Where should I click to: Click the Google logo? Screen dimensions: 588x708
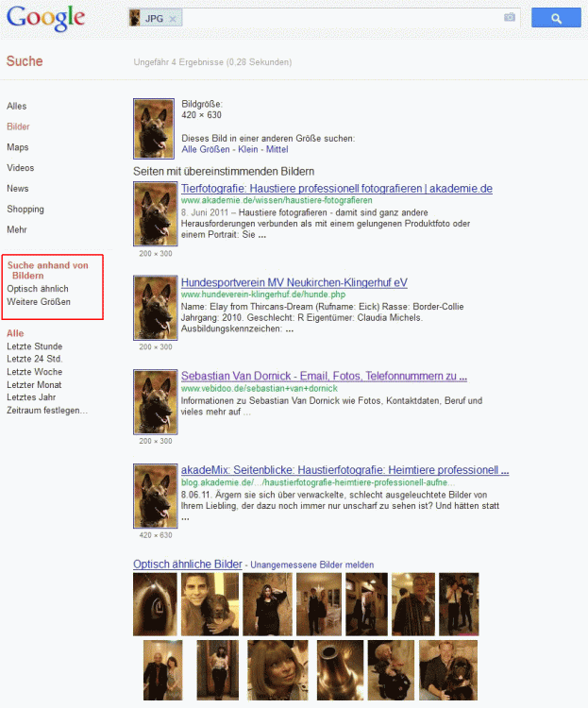tap(45, 18)
